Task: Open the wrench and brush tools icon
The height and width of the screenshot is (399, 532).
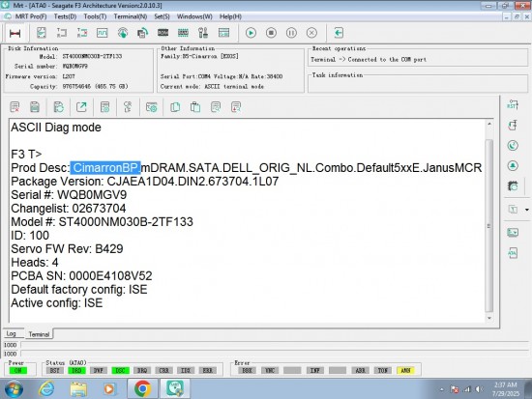Action: coord(203,33)
